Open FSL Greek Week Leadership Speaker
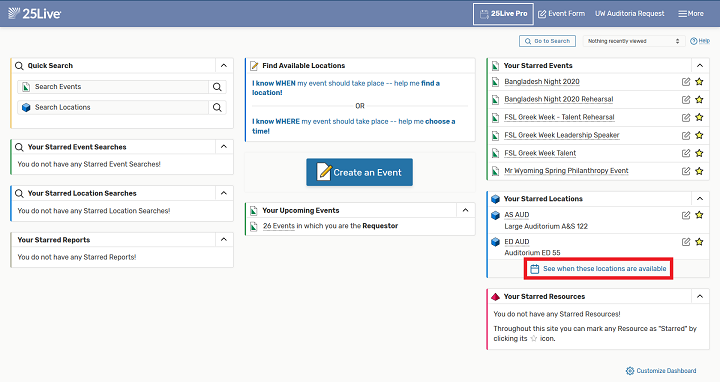 [x=562, y=135]
